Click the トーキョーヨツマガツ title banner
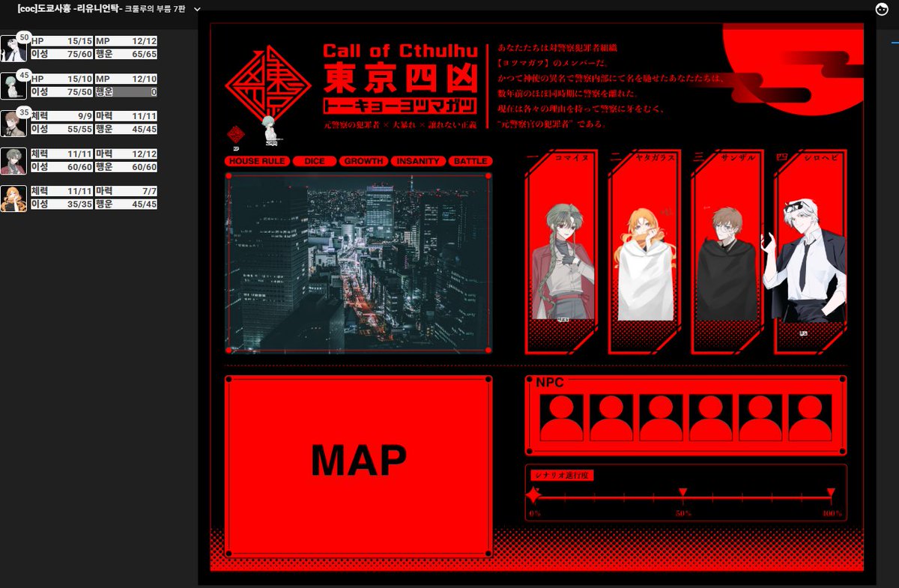 tap(402, 105)
